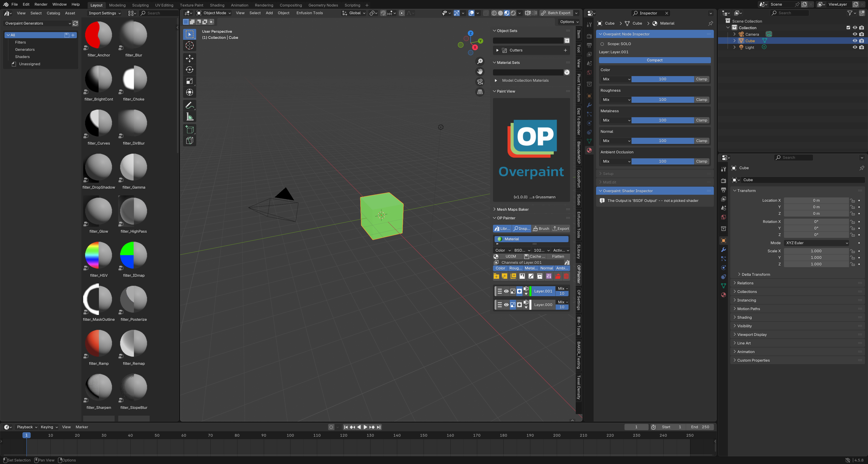Open the Render menu
The width and height of the screenshot is (868, 464).
pyautogui.click(x=41, y=4)
